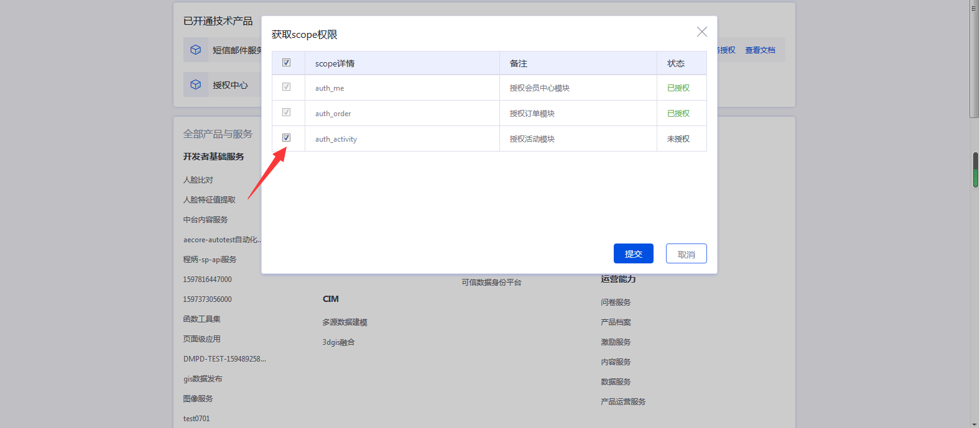Image resolution: width=980 pixels, height=428 pixels.
Task: Toggle the select-all checkbox in table header
Action: click(286, 63)
